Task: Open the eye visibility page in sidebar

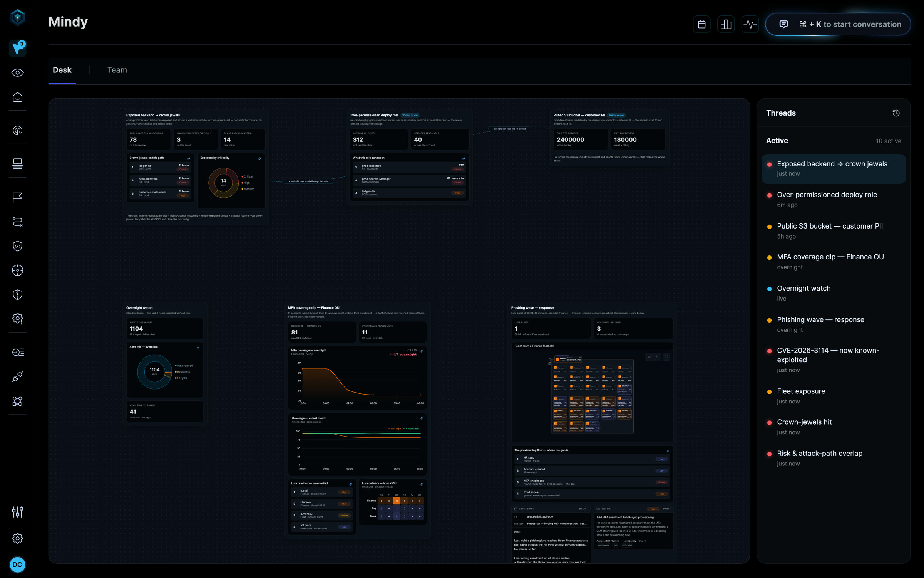Action: coord(17,72)
